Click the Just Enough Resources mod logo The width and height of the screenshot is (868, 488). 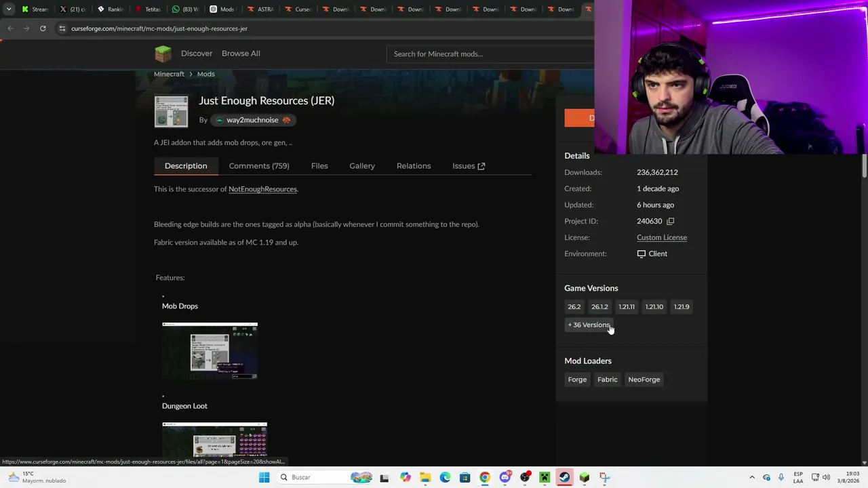click(171, 111)
